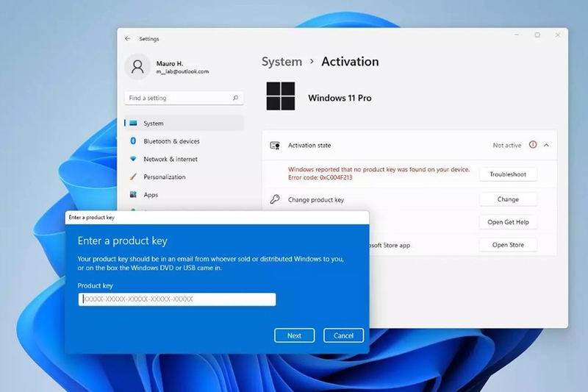Maximize the Settings window
Image resolution: width=588 pixels, height=392 pixels.
click(x=537, y=35)
